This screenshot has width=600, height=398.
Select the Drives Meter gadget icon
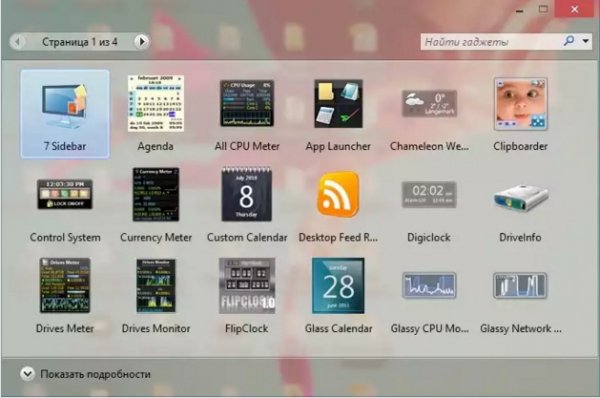coord(65,285)
